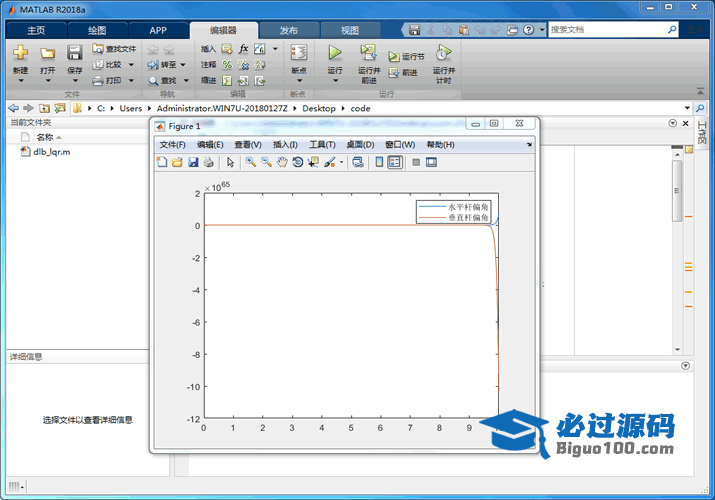Toggle the Pan hand tool in Figure 1
Viewport: 715px width, 500px height.
[x=282, y=162]
